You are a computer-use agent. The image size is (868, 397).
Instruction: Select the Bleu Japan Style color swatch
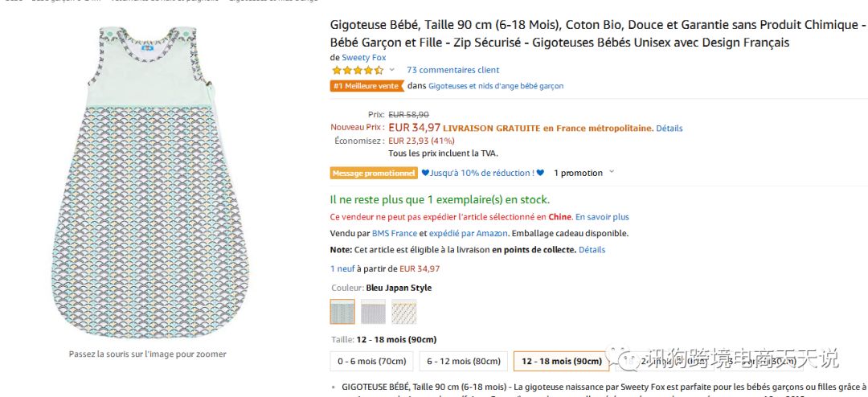click(x=342, y=312)
